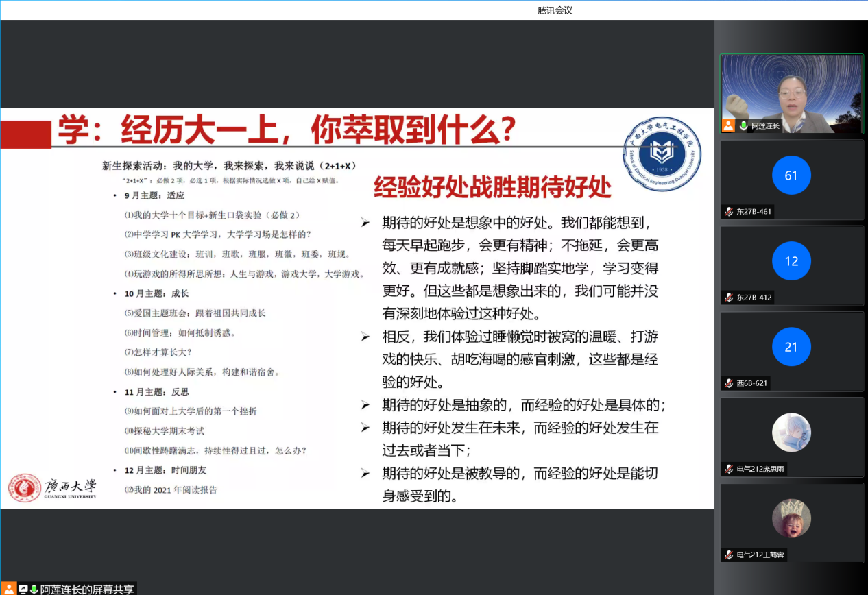Click the 阿莲连长的屏幕共享 label

pos(87,589)
